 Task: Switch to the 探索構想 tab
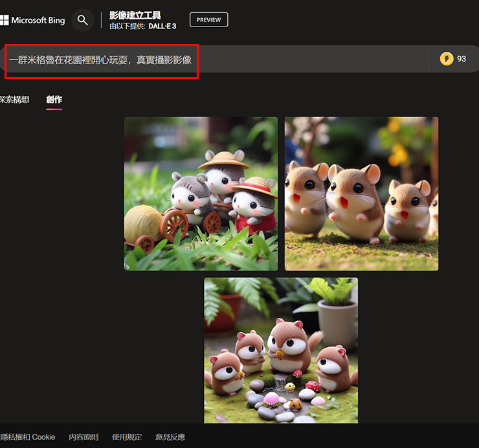(x=14, y=99)
